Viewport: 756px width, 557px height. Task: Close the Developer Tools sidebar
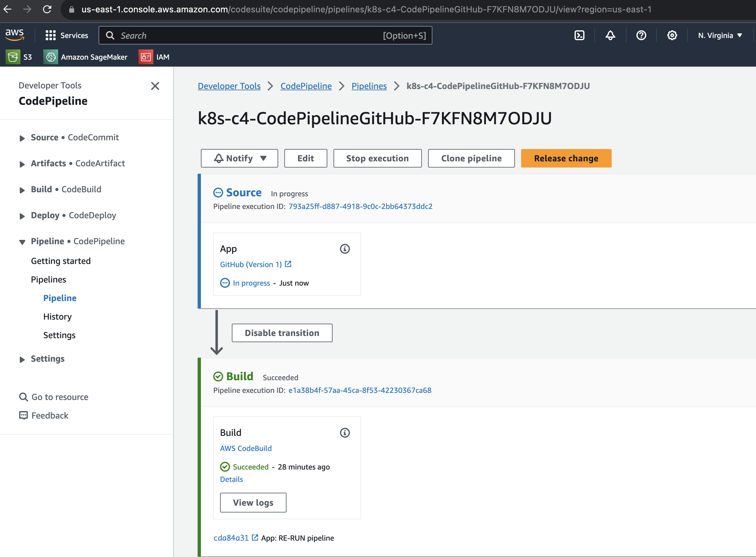[155, 86]
